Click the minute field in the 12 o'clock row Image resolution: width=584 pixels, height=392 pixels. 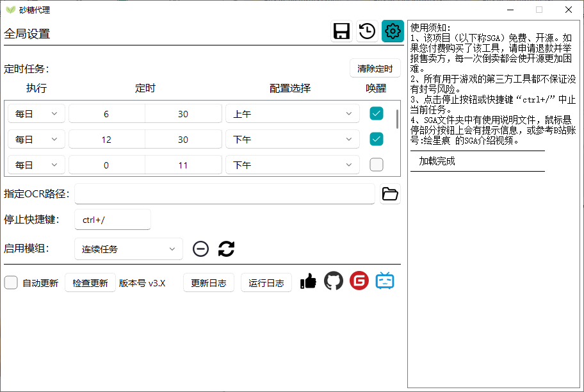(x=183, y=140)
